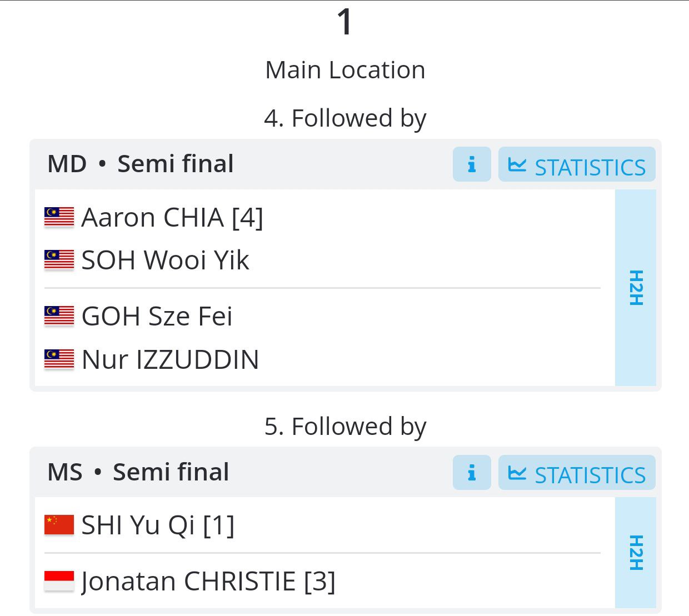Click Malaysia flag beside GOH Sze Fei
The height and width of the screenshot is (616, 689).
point(59,316)
